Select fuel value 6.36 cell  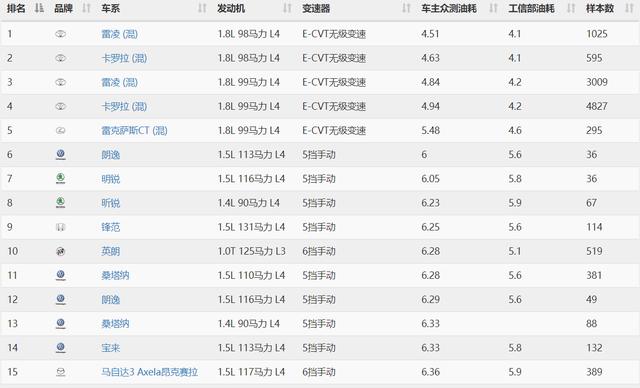point(430,372)
